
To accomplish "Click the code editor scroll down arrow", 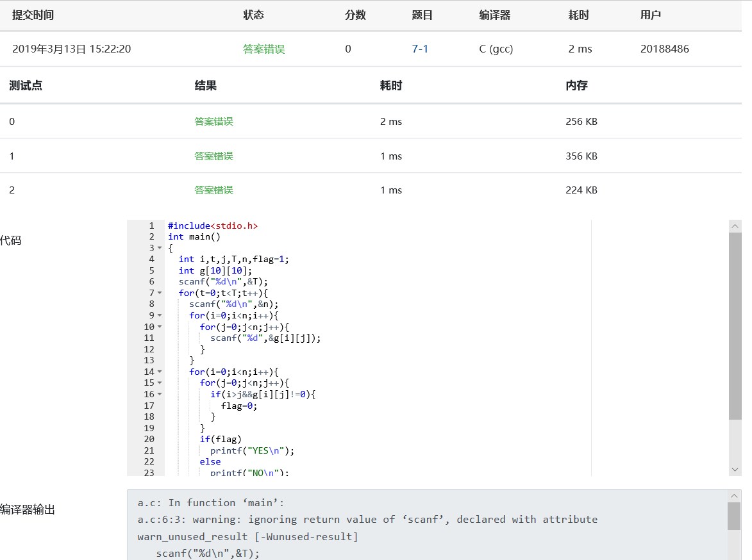I will pos(735,470).
